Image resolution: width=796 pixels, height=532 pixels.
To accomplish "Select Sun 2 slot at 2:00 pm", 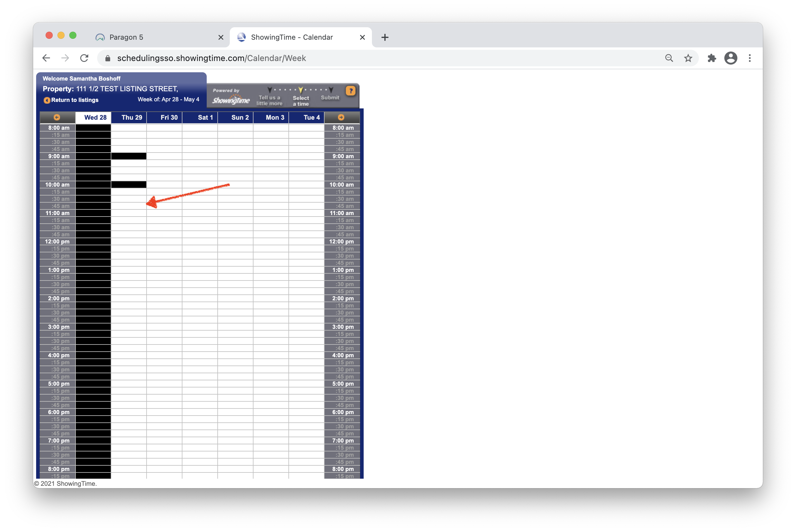I will (236, 299).
